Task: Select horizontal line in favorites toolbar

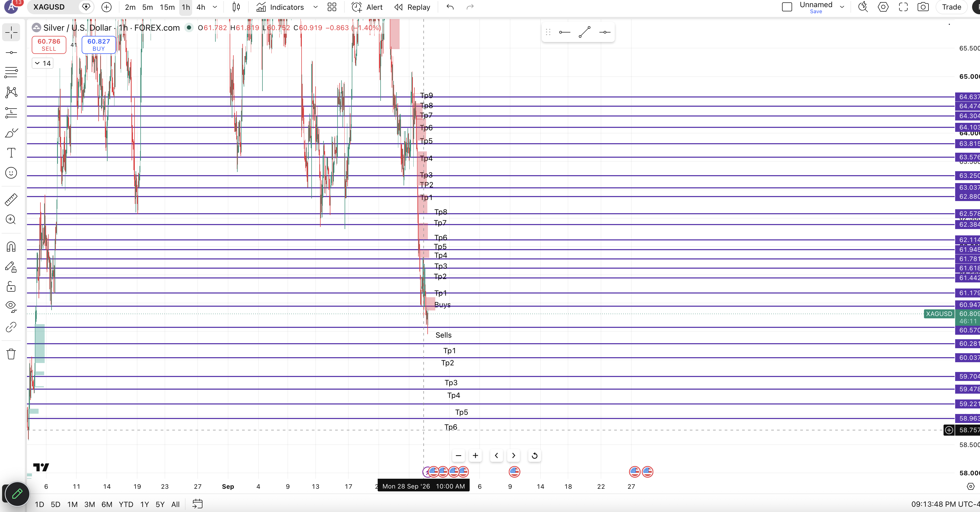Action: 565,32
